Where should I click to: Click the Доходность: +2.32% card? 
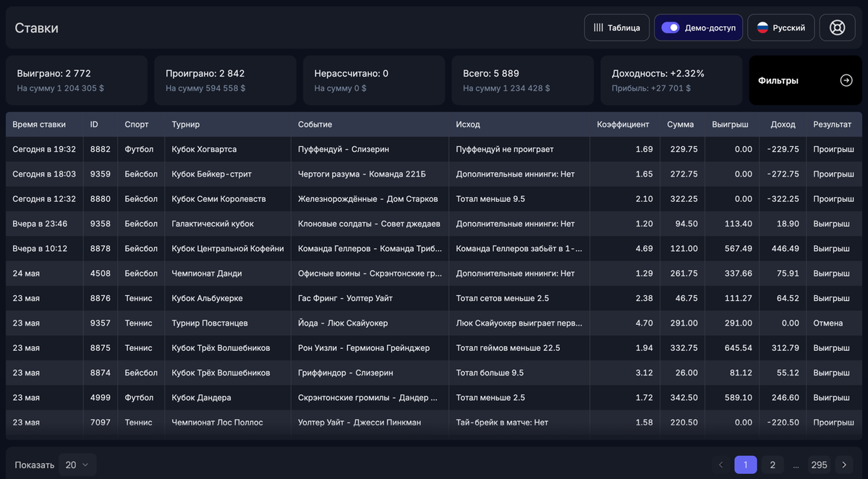click(671, 80)
